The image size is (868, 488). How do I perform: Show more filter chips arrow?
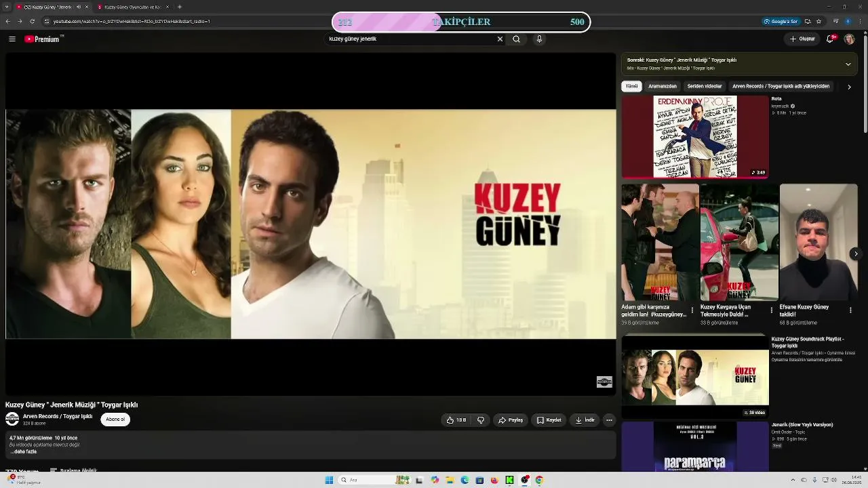(849, 87)
